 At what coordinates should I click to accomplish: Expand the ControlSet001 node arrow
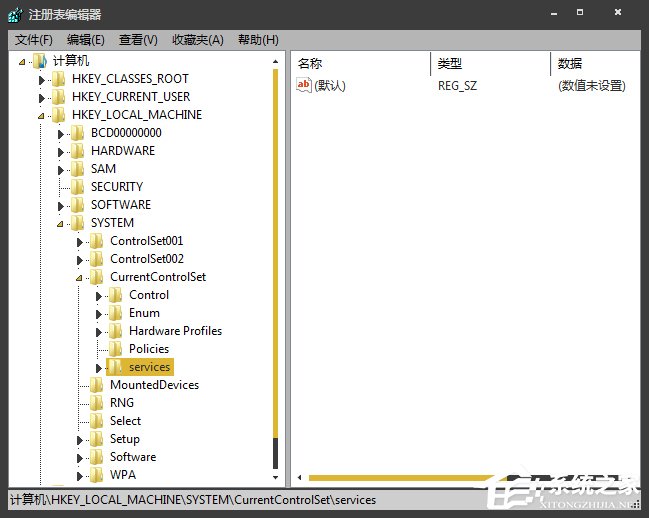tap(80, 242)
